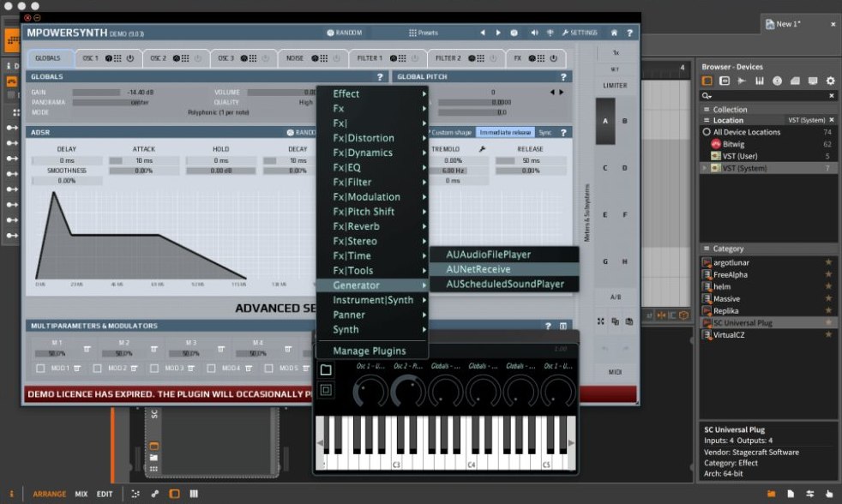This screenshot has height=504, width=842.
Task: Open help question mark in plugin header
Action: 630,33
